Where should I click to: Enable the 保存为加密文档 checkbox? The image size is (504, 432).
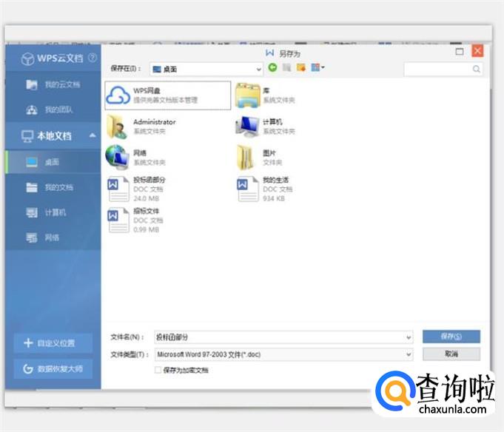click(x=158, y=370)
